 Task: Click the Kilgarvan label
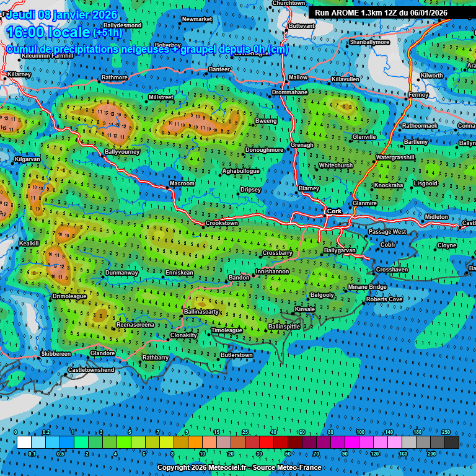pyautogui.click(x=27, y=159)
